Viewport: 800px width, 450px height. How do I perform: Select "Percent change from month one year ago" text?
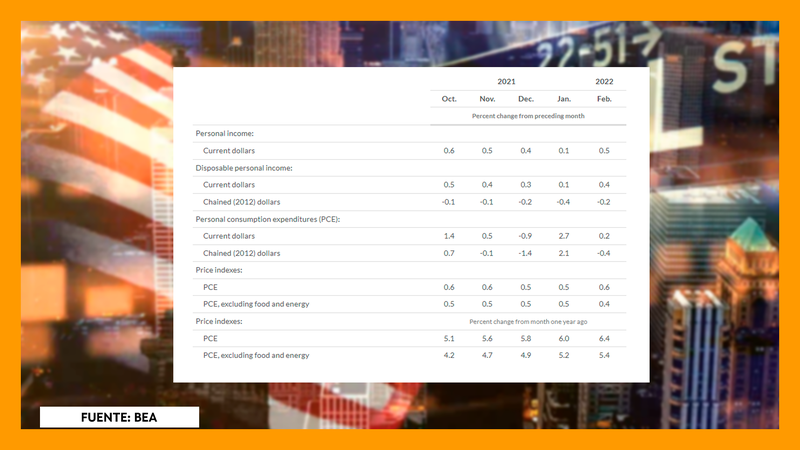click(x=525, y=321)
